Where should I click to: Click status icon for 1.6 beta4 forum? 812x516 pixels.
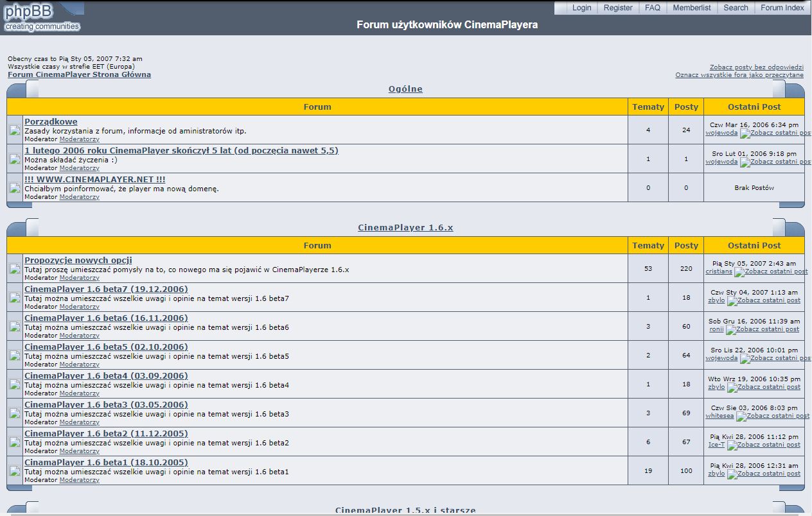coord(15,385)
